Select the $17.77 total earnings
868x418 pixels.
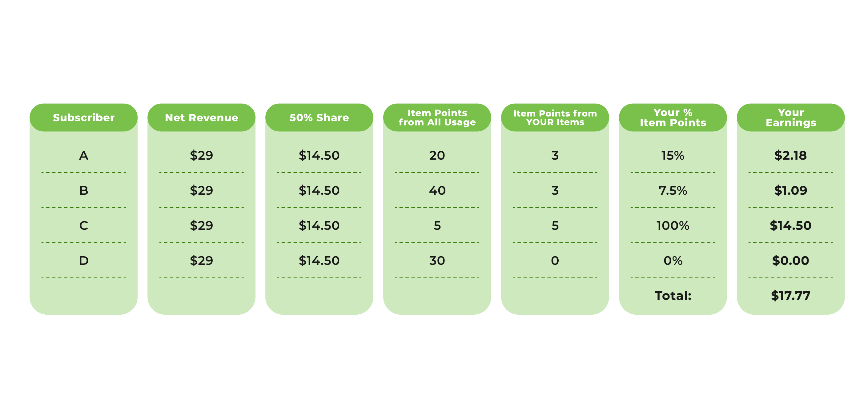[791, 295]
